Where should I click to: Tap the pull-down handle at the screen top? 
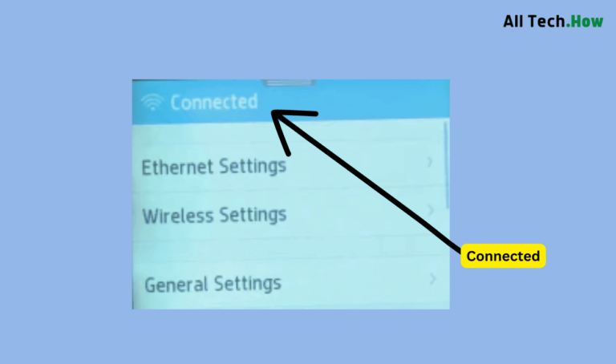click(x=289, y=83)
